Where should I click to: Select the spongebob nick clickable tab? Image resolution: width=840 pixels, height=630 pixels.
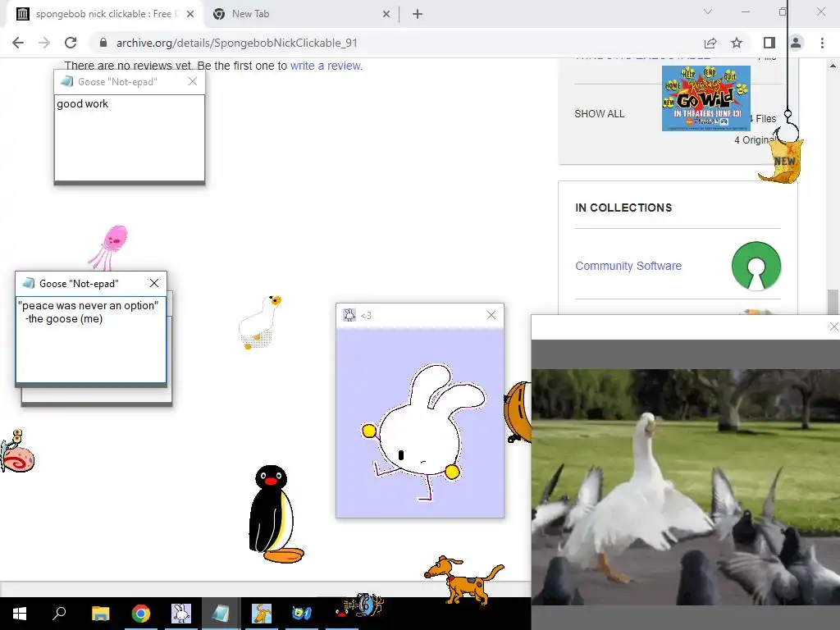click(103, 14)
